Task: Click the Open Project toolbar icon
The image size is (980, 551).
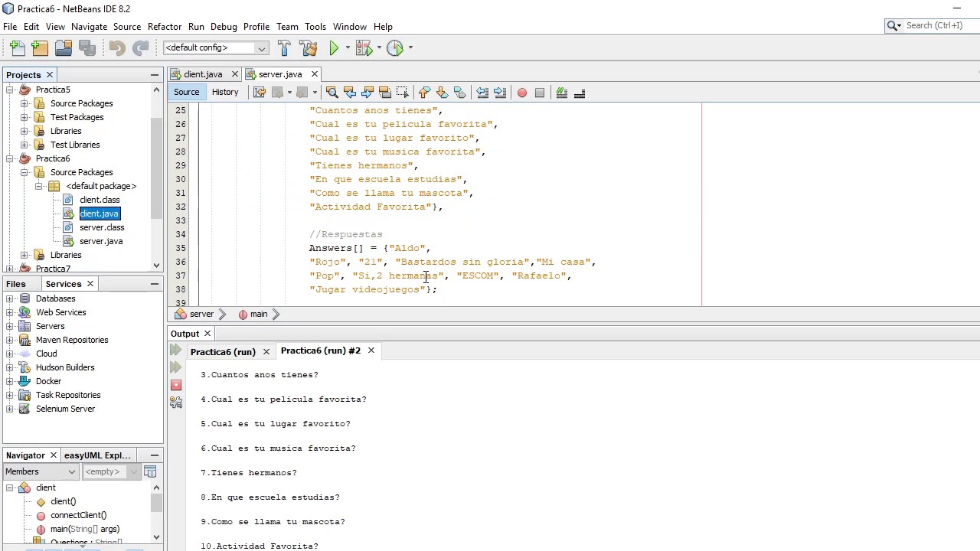Action: (64, 47)
